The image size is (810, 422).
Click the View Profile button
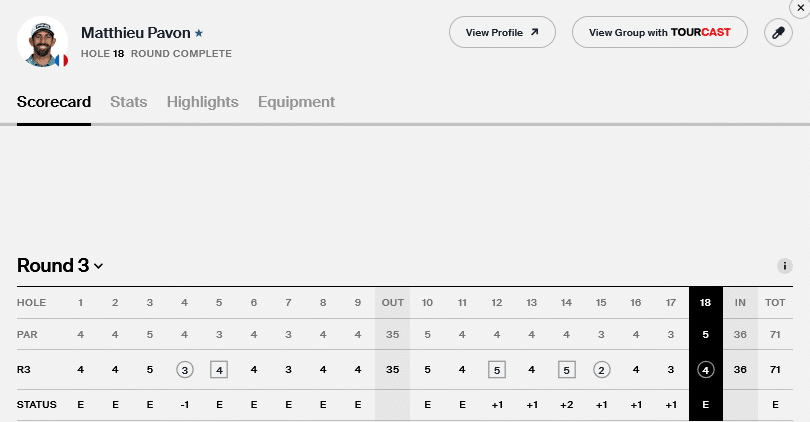tap(502, 33)
